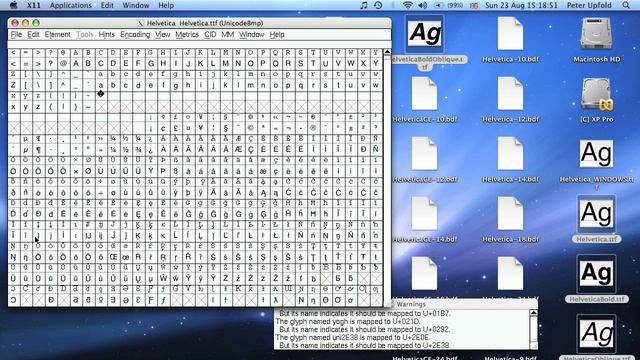Screen dimensions: 640x360
Task: Select the HelveticaBold.ttf desktop file
Action: point(596,273)
